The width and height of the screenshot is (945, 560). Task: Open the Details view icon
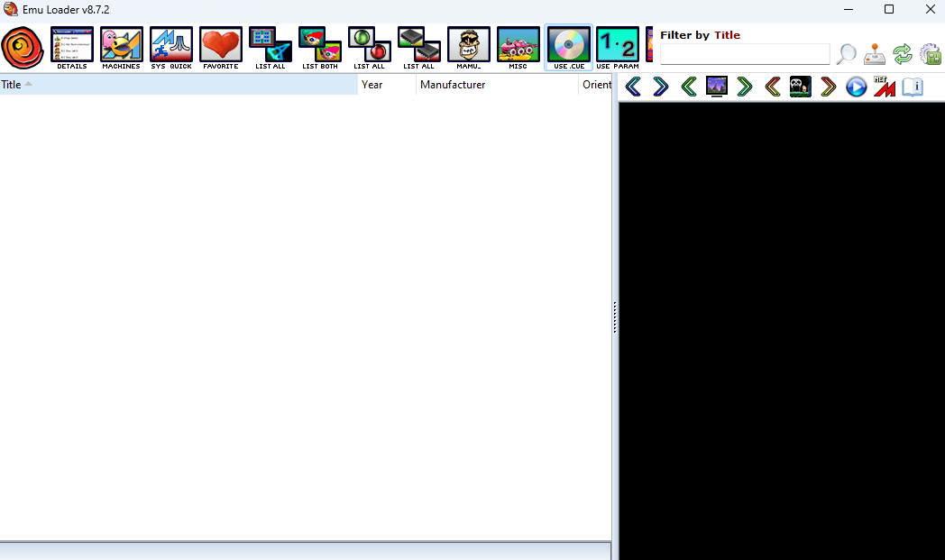(x=72, y=45)
